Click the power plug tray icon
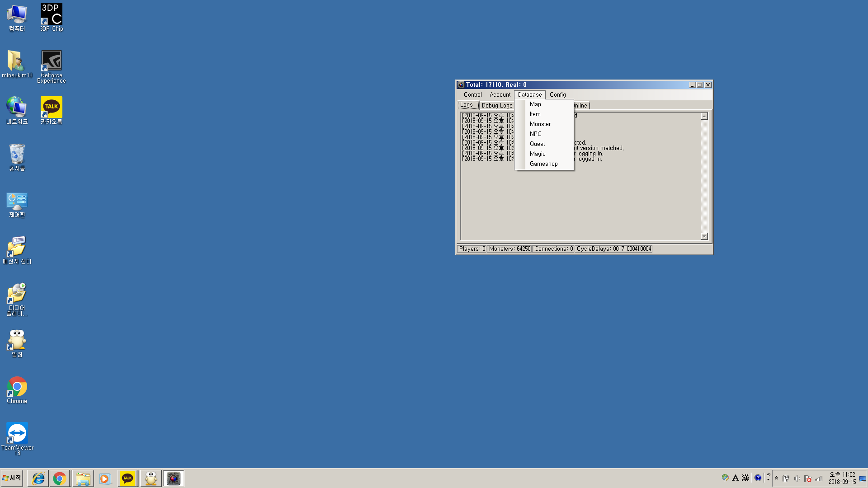 click(x=786, y=479)
